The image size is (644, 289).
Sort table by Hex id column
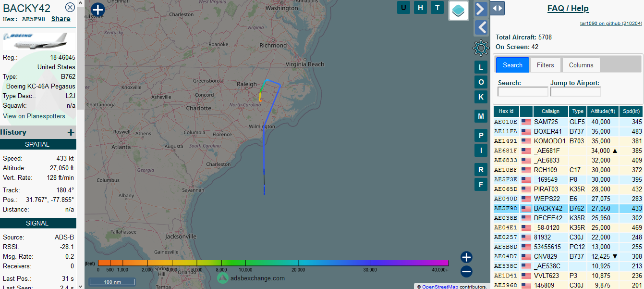(506, 111)
